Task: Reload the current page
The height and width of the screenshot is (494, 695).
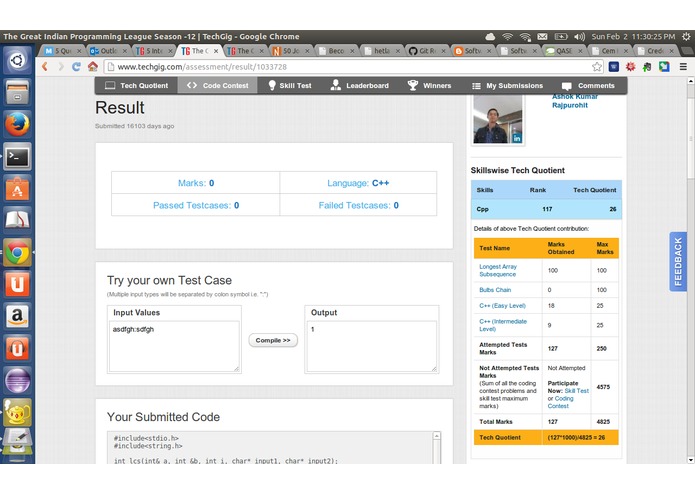Action: [x=76, y=67]
